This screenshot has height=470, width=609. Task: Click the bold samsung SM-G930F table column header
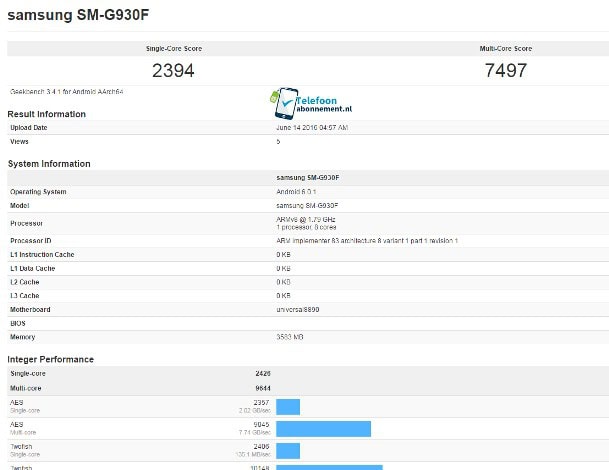[x=308, y=178]
